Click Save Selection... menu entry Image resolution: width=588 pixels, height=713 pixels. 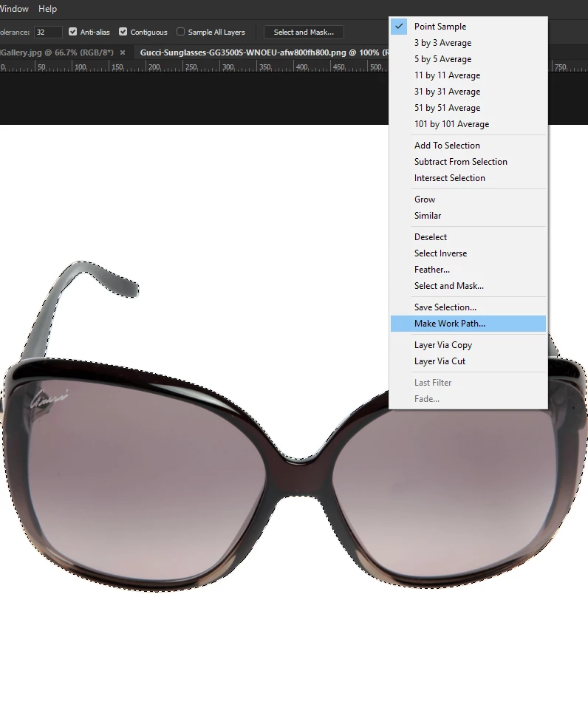[x=468, y=307]
